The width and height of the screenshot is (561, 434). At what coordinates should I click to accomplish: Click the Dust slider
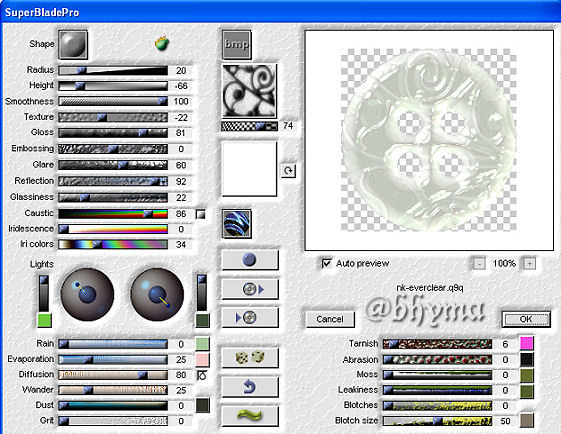click(x=113, y=405)
